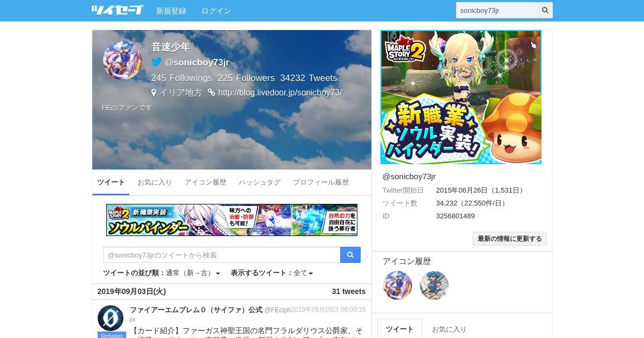Click the 34232 Tweets count
Image resolution: width=644 pixels, height=338 pixels.
tap(309, 78)
